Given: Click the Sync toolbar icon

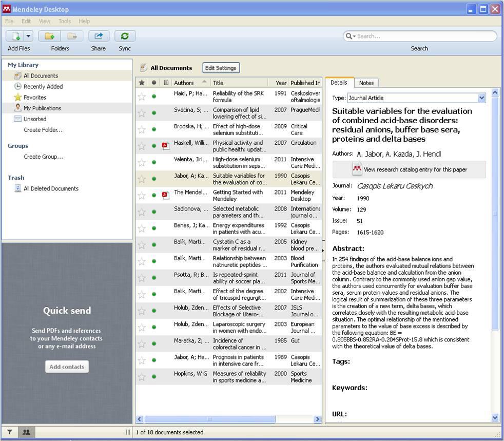Looking at the screenshot, I should pyautogui.click(x=125, y=36).
